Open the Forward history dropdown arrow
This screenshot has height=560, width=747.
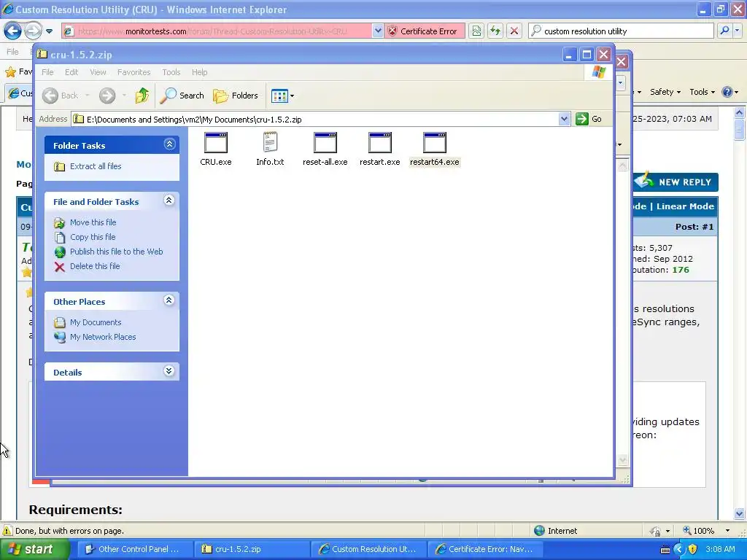pos(124,96)
